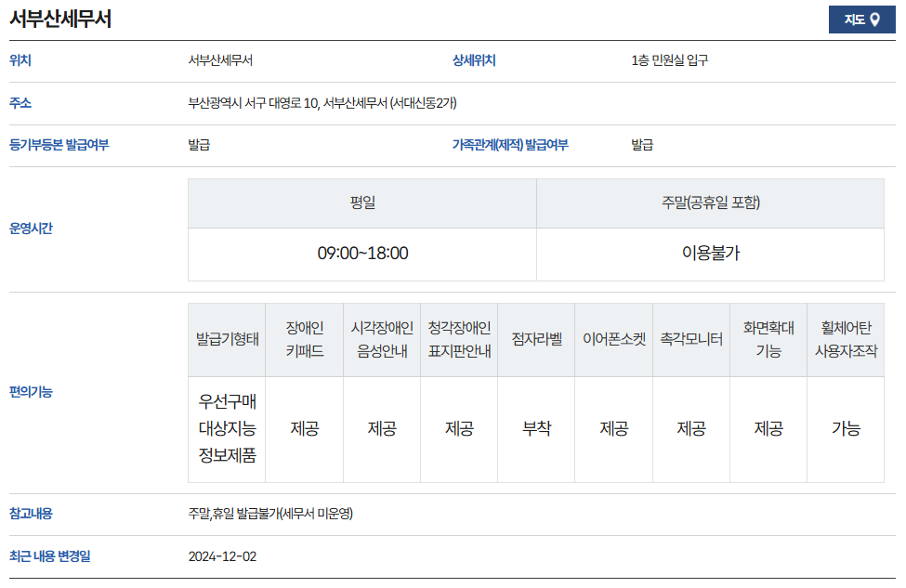
Task: Click the 이어폰소켓 제공 cell
Action: click(613, 428)
